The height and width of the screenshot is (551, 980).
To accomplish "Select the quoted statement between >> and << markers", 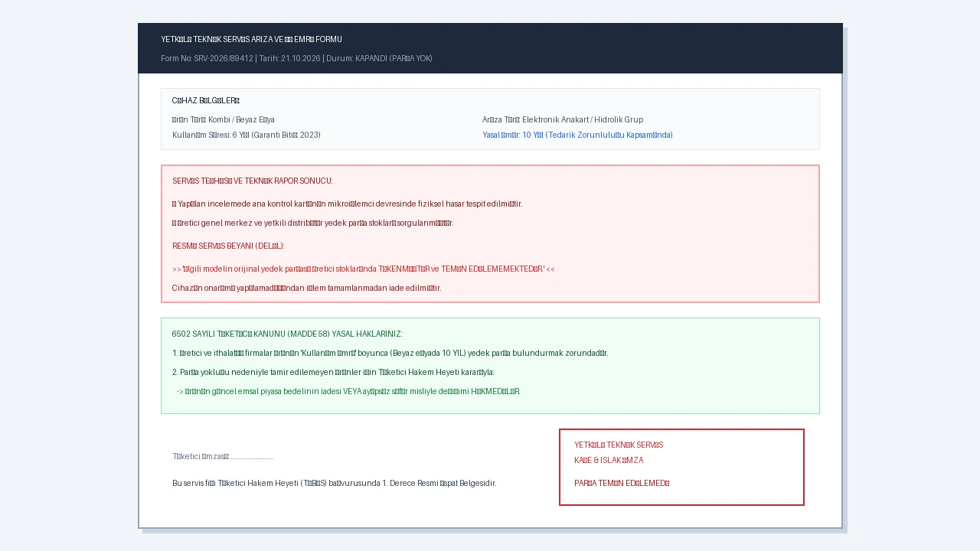I will tap(364, 269).
